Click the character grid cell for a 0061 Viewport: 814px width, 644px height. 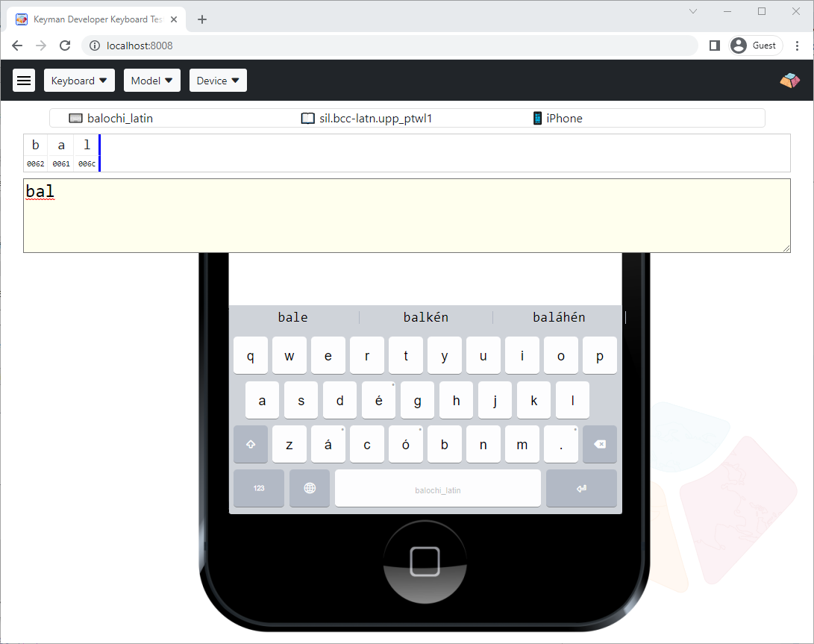[x=60, y=153]
